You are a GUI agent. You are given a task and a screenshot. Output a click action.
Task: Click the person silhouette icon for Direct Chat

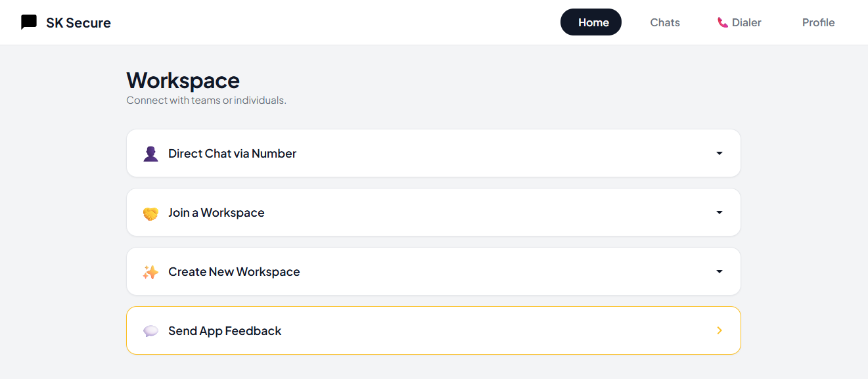pos(150,154)
